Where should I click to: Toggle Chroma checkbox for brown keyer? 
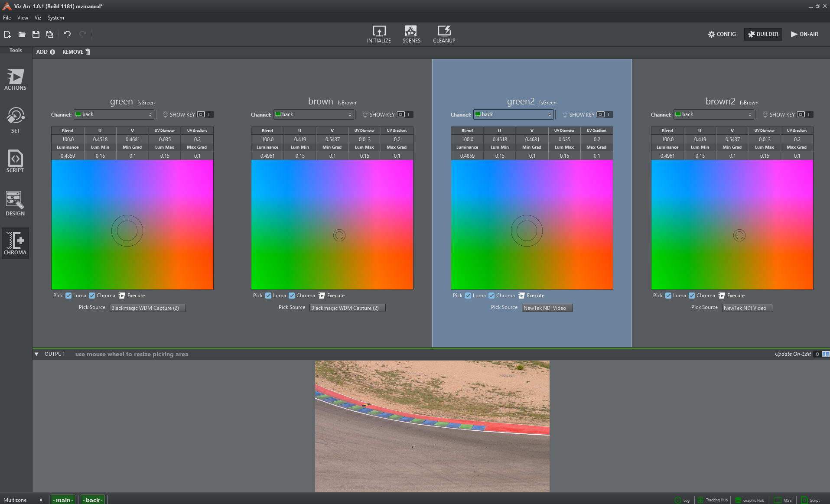292,296
